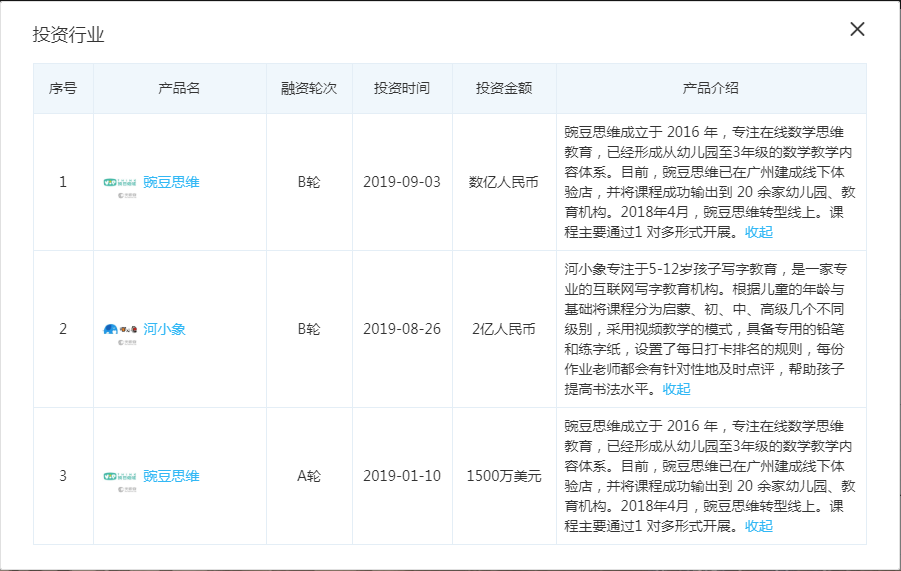
Task: Click the 融资轮次 column header
Action: point(309,88)
